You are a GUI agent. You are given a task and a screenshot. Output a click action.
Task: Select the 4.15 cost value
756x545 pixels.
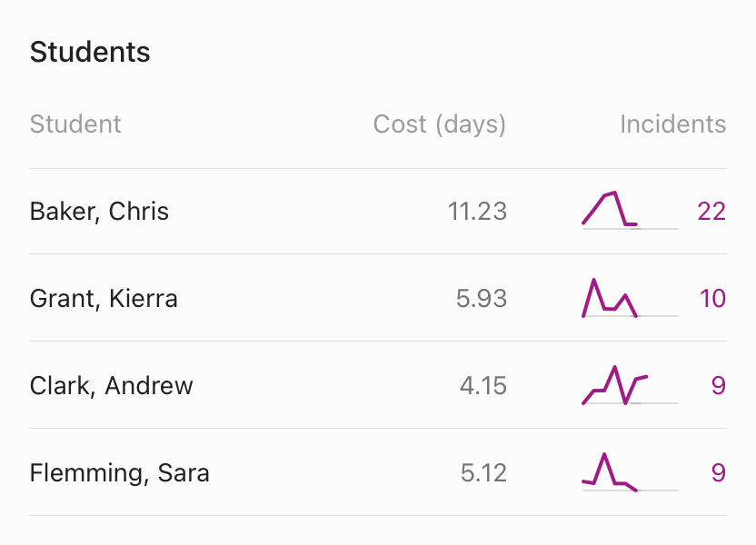[482, 386]
